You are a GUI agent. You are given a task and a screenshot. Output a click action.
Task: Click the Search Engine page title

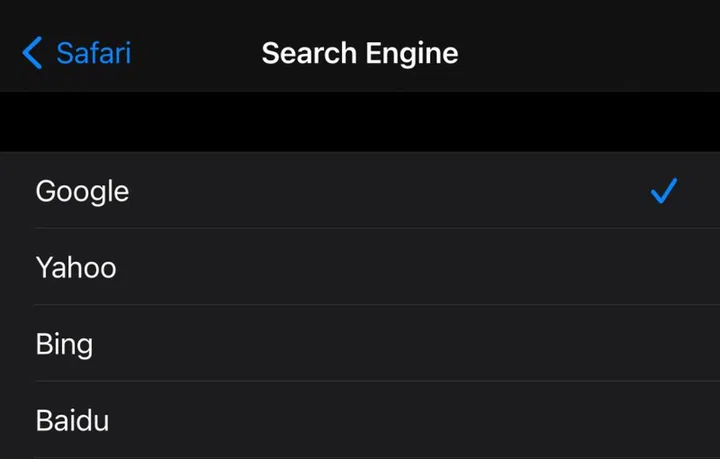360,53
